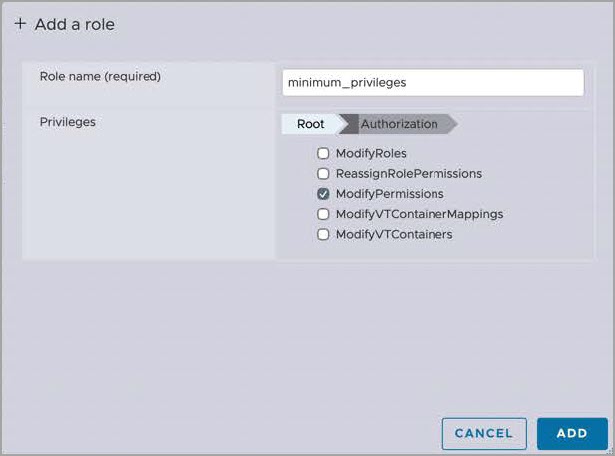This screenshot has height=456, width=615.
Task: Tick the ReassignRolePermissions checkbox
Action: [x=323, y=174]
